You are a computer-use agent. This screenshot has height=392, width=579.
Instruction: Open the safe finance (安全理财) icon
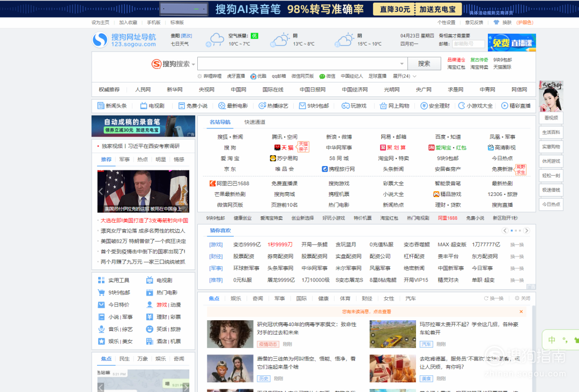424,106
